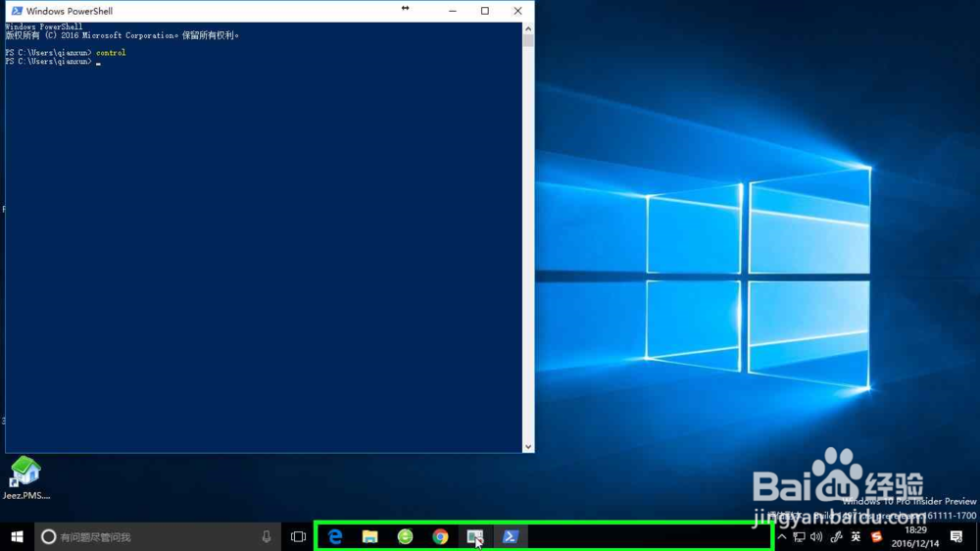Click the 'Windows PowerShell' title text
Image resolution: width=980 pixels, height=551 pixels.
(70, 11)
